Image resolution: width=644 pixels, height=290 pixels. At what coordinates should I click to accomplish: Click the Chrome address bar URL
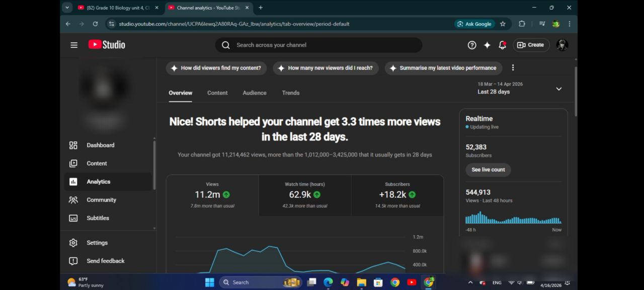click(x=234, y=24)
